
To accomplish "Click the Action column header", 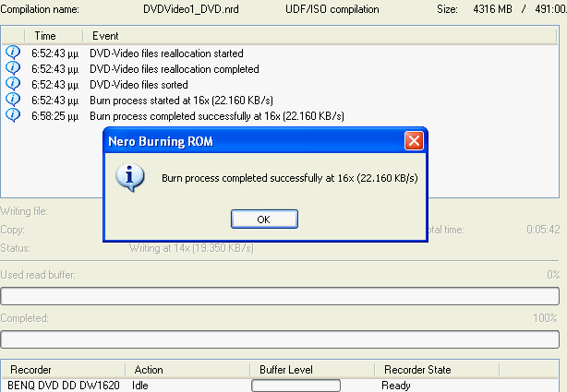I will (x=149, y=370).
